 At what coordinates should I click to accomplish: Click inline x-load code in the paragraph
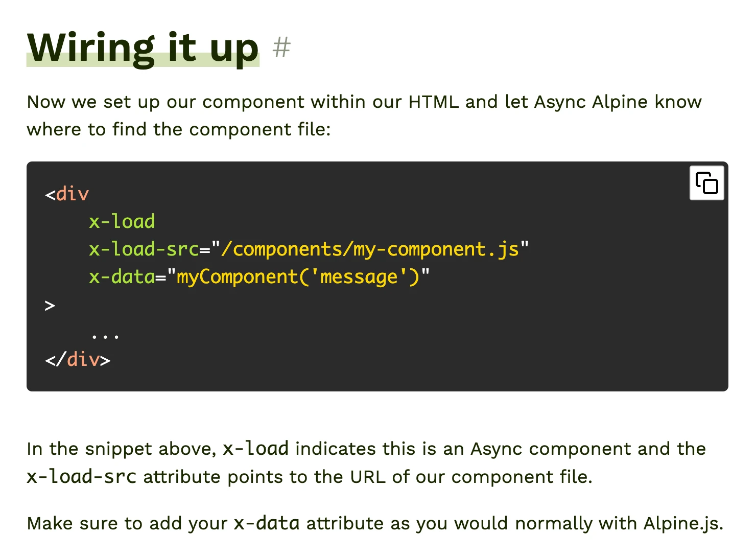click(x=255, y=449)
